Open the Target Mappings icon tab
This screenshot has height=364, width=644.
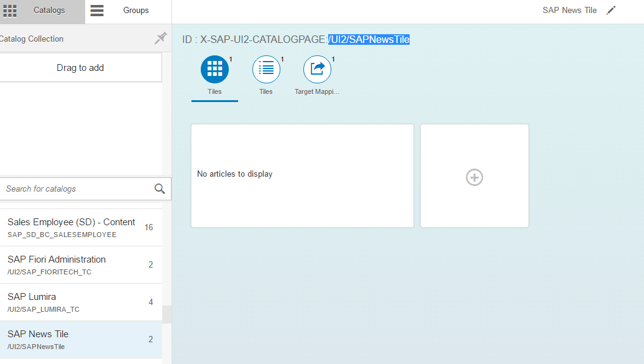(x=317, y=69)
